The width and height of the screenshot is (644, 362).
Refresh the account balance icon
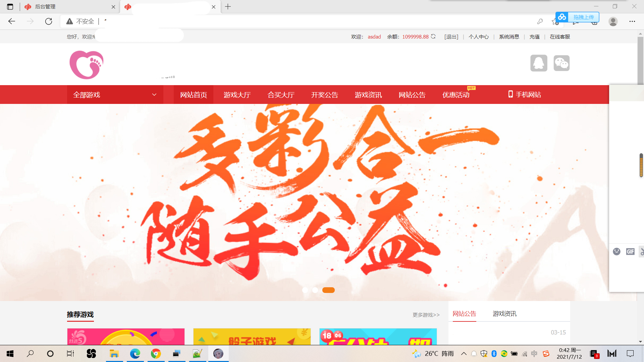click(x=433, y=37)
